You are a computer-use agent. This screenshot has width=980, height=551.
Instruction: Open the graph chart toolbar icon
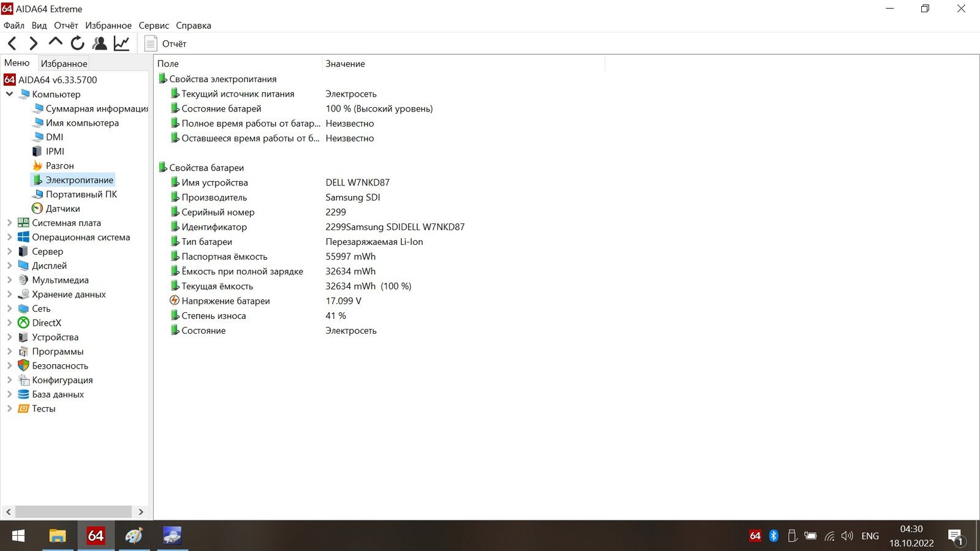click(x=121, y=43)
